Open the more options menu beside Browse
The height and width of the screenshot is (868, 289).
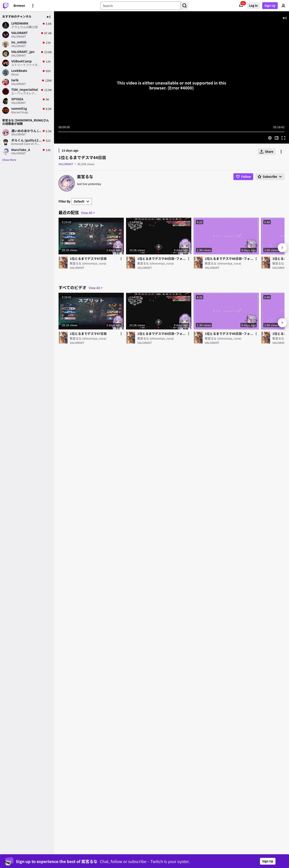click(x=33, y=6)
